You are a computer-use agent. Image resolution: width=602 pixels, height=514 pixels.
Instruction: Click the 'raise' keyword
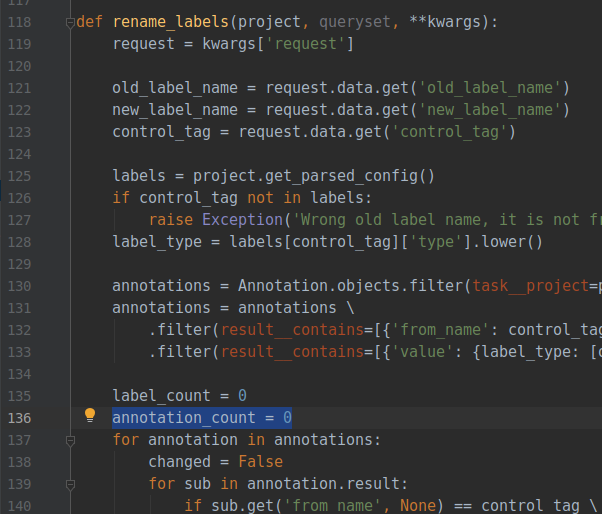(x=171, y=220)
